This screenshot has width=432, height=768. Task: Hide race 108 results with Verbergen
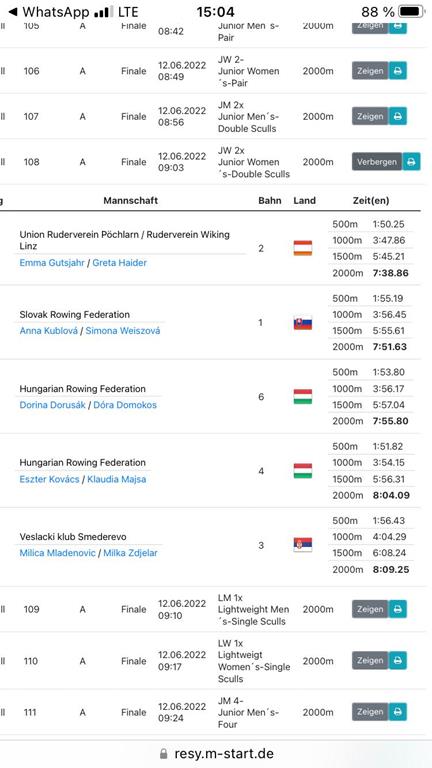(377, 162)
